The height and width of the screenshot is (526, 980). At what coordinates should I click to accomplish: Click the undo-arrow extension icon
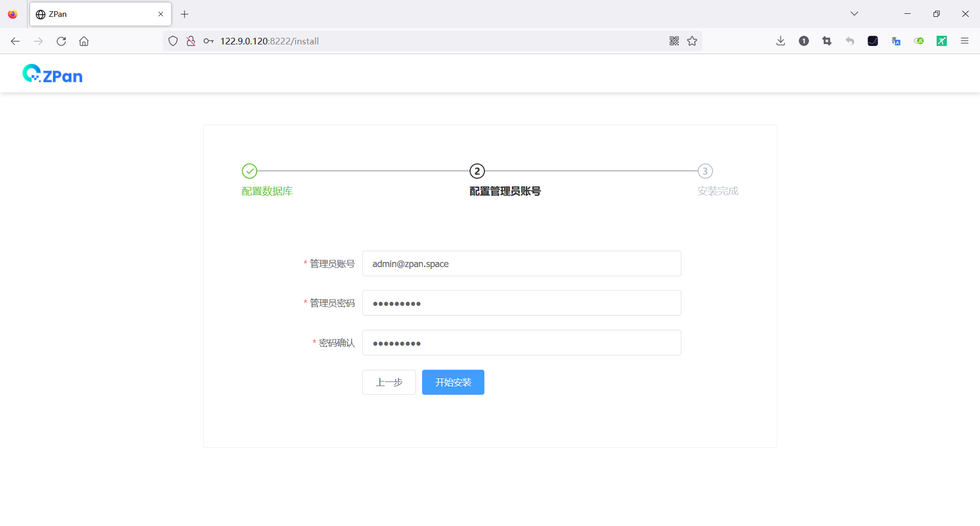click(850, 41)
